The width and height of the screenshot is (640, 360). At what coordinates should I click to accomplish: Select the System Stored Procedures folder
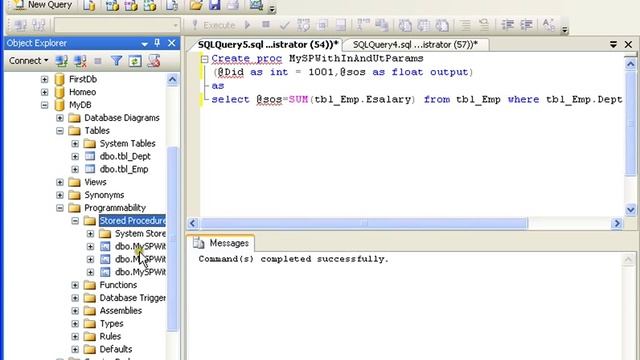coord(140,233)
